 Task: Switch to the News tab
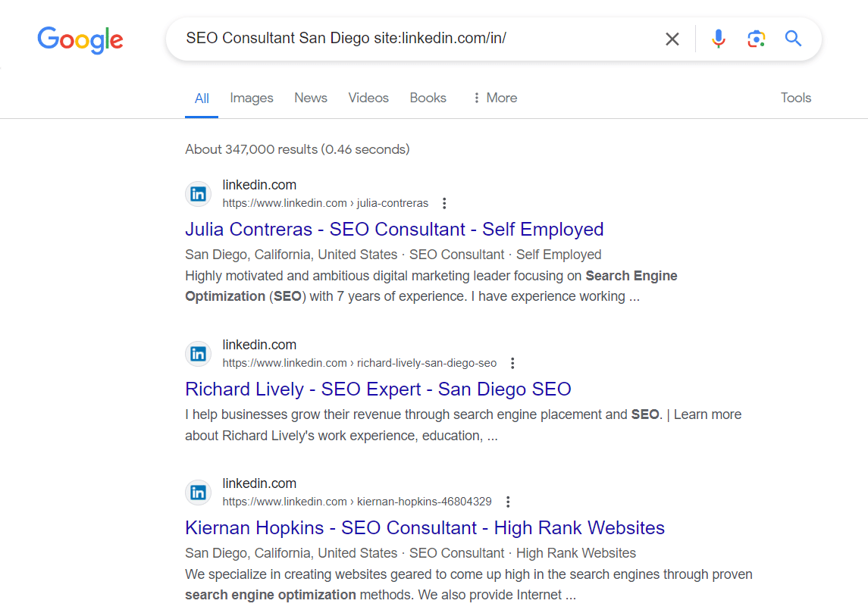(311, 98)
